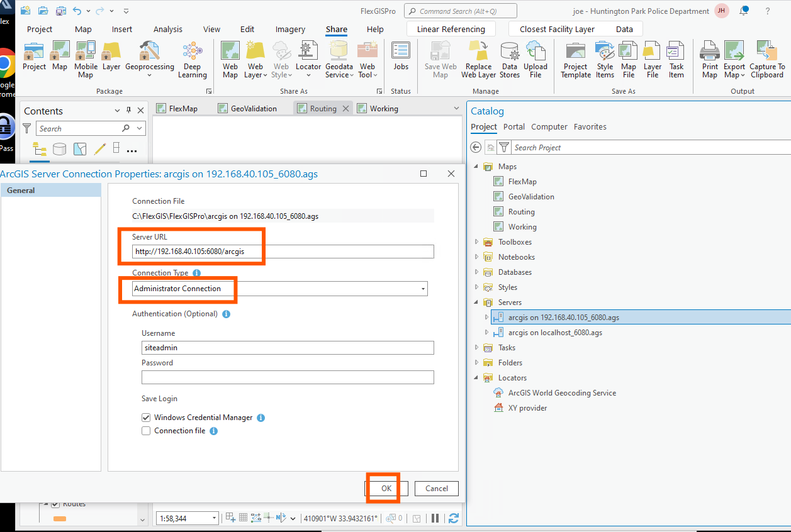Screen dimensions: 791x532
Task: Select List By Drawing Order in Contents
Action: tap(39, 149)
